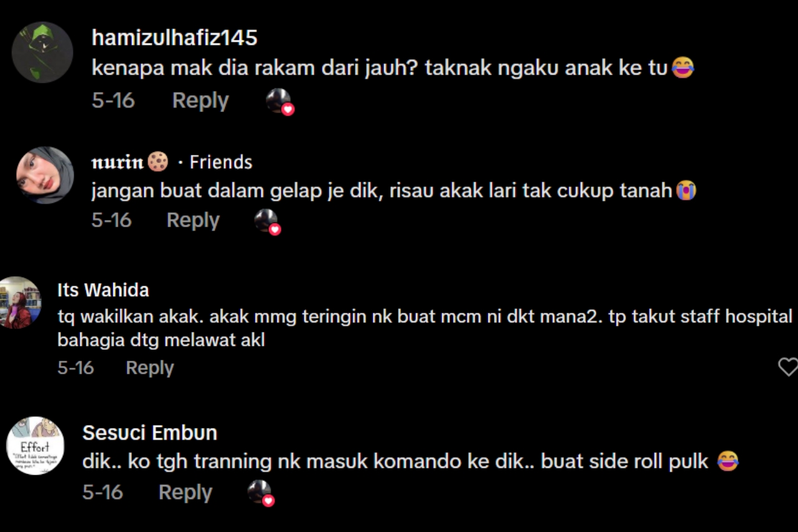Click the creator-liked badge under hamizulhafiz145's comment

tap(279, 101)
